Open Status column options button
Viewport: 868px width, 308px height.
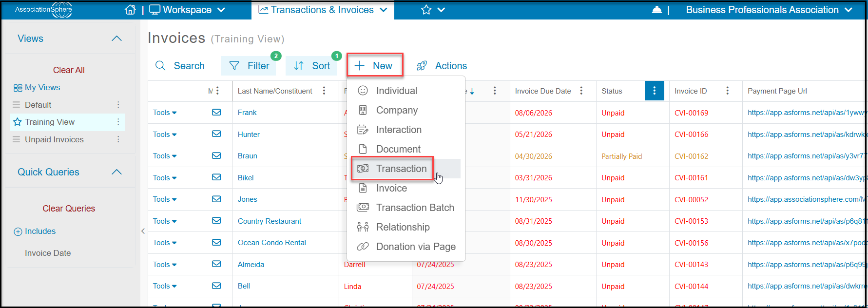(654, 91)
